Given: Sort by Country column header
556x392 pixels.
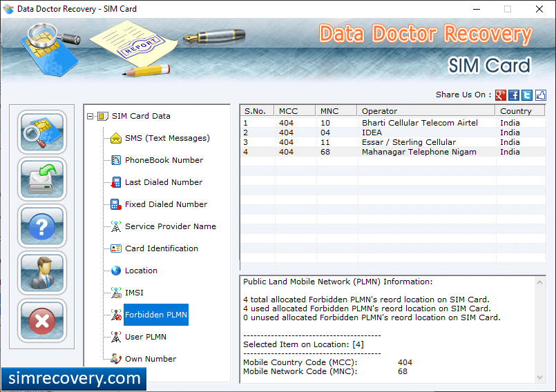Looking at the screenshot, I should 520,111.
